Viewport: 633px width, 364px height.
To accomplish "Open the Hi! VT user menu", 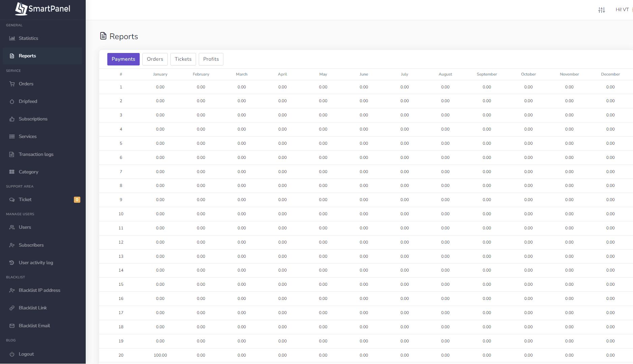I will tap(622, 10).
